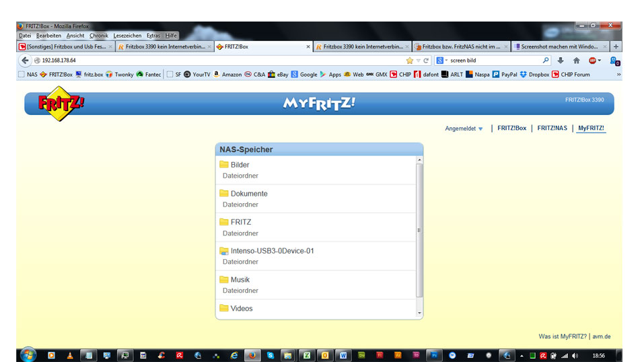Open a new tab with plus button
This screenshot has height=362, width=644.
(x=616, y=47)
